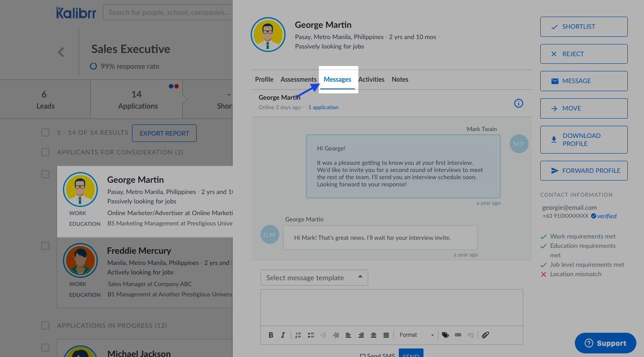
Task: Select the Applications in Progress checkbox
Action: (45, 326)
